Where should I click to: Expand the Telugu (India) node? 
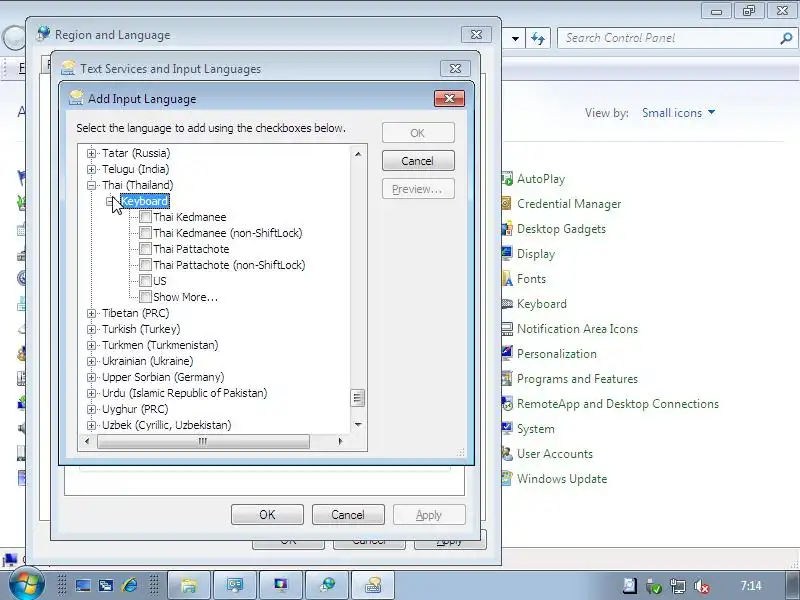pyautogui.click(x=91, y=169)
